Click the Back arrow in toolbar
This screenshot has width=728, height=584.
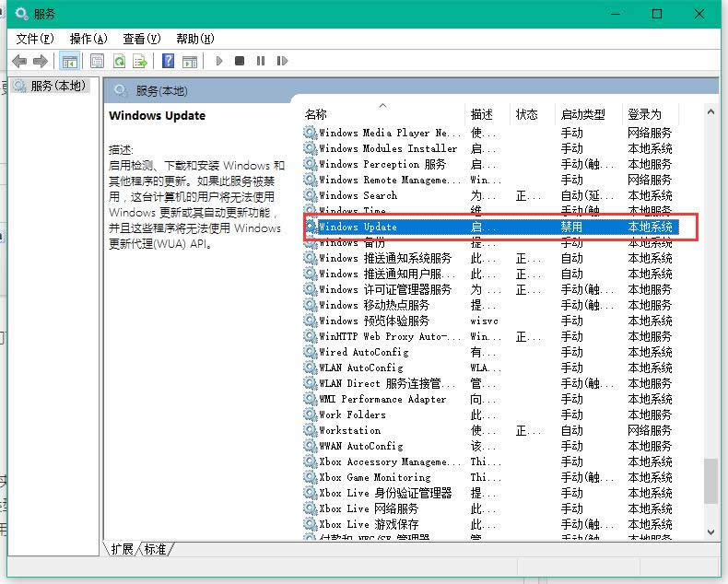pos(19,61)
